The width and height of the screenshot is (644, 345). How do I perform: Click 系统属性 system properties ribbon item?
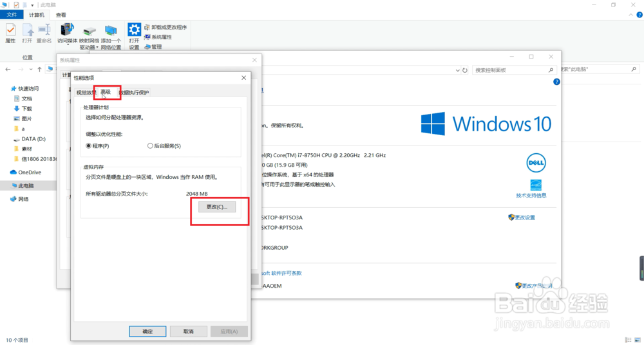[x=158, y=37]
